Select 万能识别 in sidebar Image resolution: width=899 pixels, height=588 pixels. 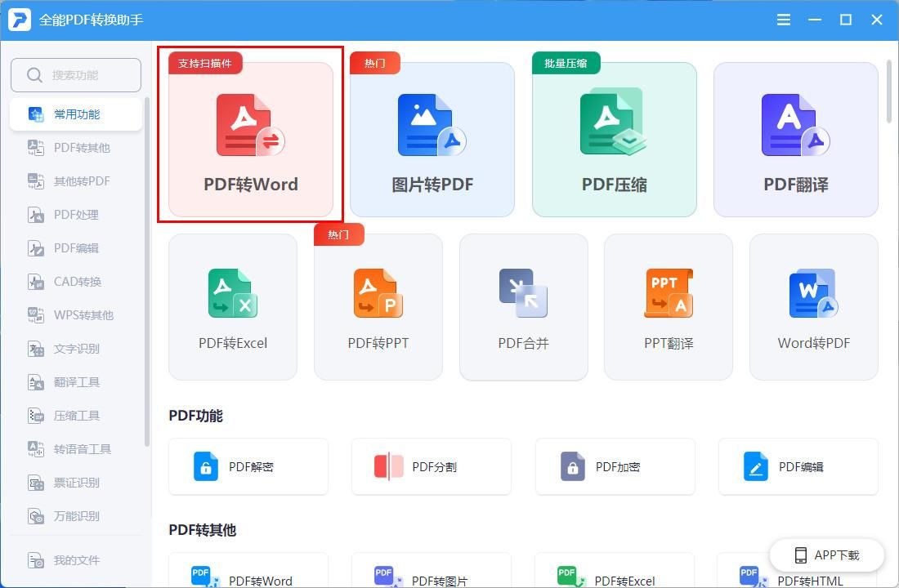(x=76, y=516)
